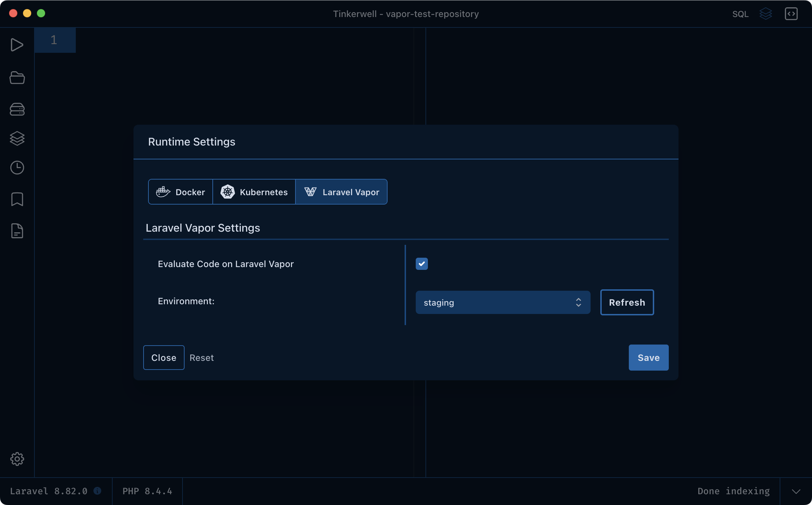Click the layers icon in the sidebar
The height and width of the screenshot is (505, 812).
click(x=17, y=138)
